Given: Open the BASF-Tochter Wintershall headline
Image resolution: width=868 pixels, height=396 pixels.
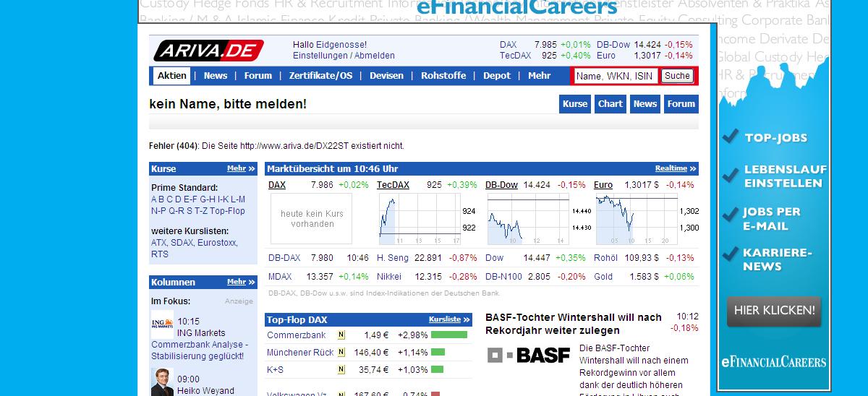Looking at the screenshot, I should pyautogui.click(x=574, y=324).
